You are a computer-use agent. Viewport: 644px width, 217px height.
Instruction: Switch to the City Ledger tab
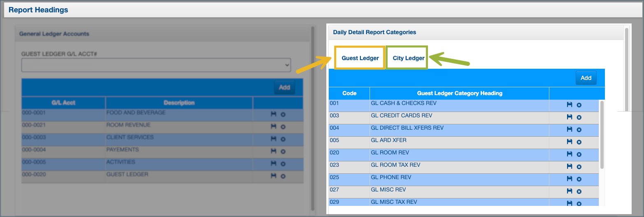click(x=408, y=58)
